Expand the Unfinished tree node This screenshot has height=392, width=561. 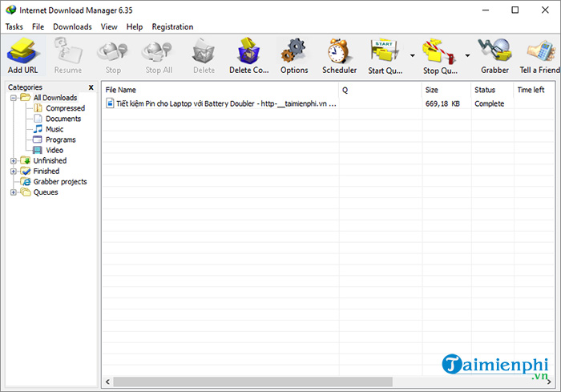pos(14,161)
